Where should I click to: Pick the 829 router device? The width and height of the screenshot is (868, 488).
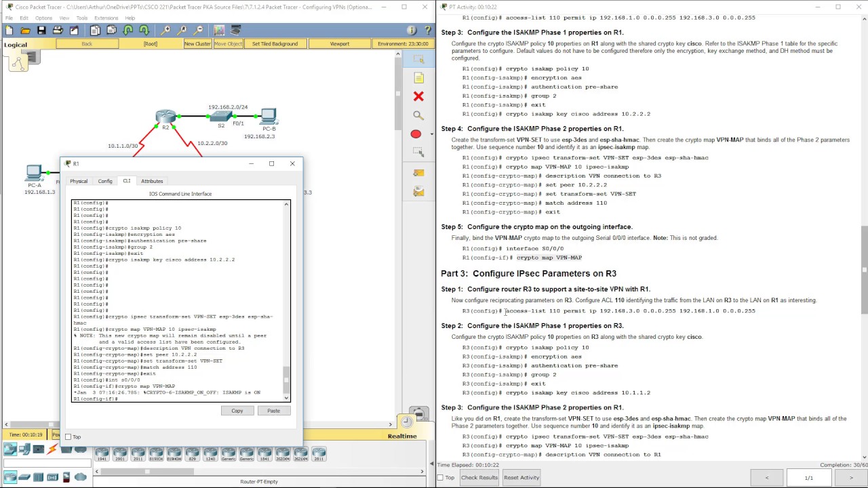tap(192, 453)
